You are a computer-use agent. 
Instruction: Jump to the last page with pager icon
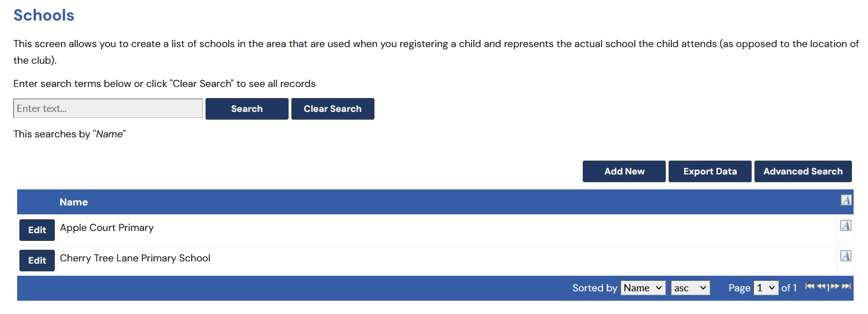point(846,286)
